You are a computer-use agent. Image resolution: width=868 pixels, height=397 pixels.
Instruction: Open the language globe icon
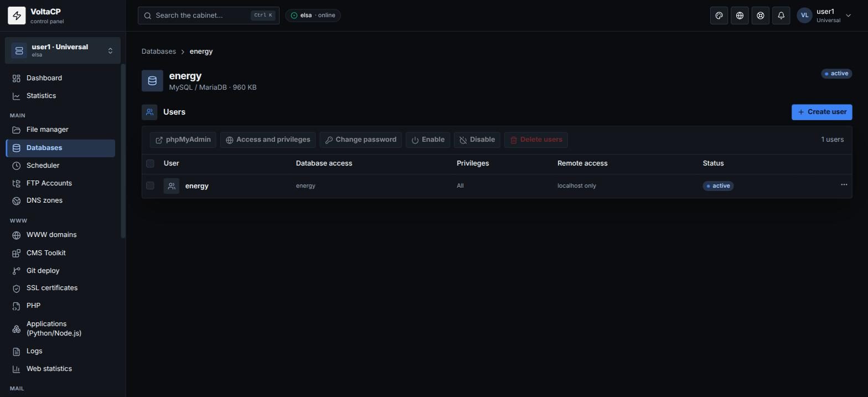(x=740, y=16)
